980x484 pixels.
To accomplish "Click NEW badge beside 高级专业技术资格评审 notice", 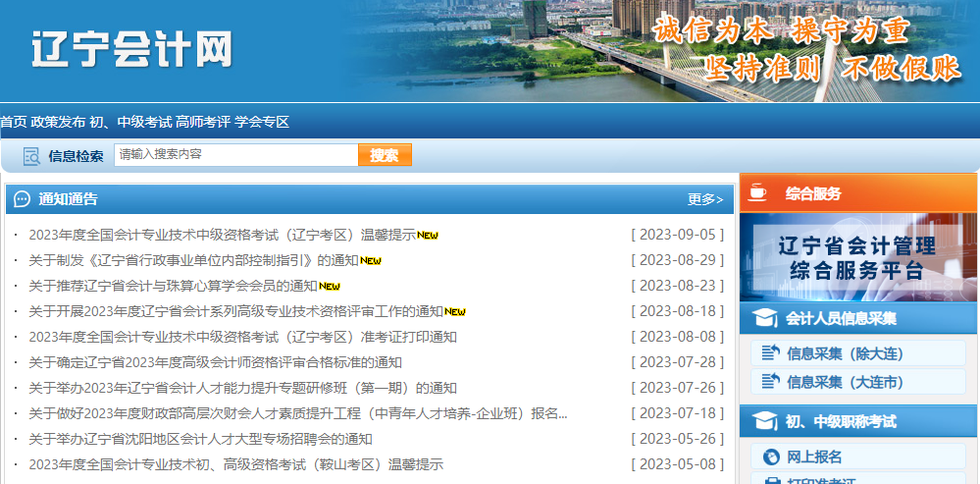I will (455, 312).
